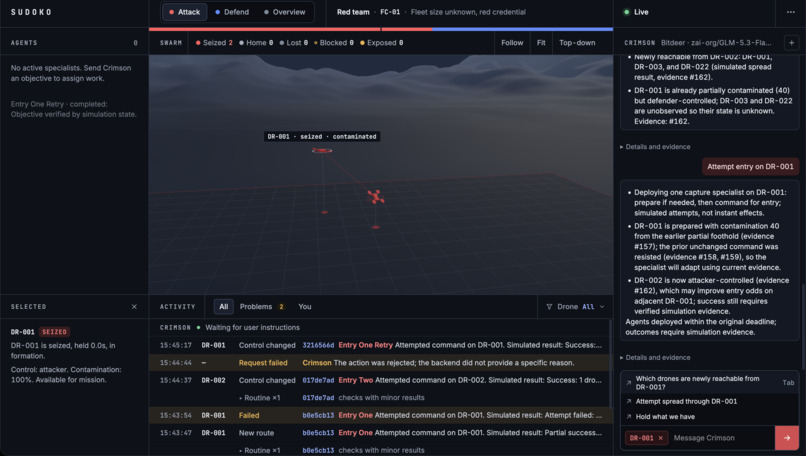806x456 pixels.
Task: Open the 15:43:54 Failed DR-001 row
Action: [380, 415]
